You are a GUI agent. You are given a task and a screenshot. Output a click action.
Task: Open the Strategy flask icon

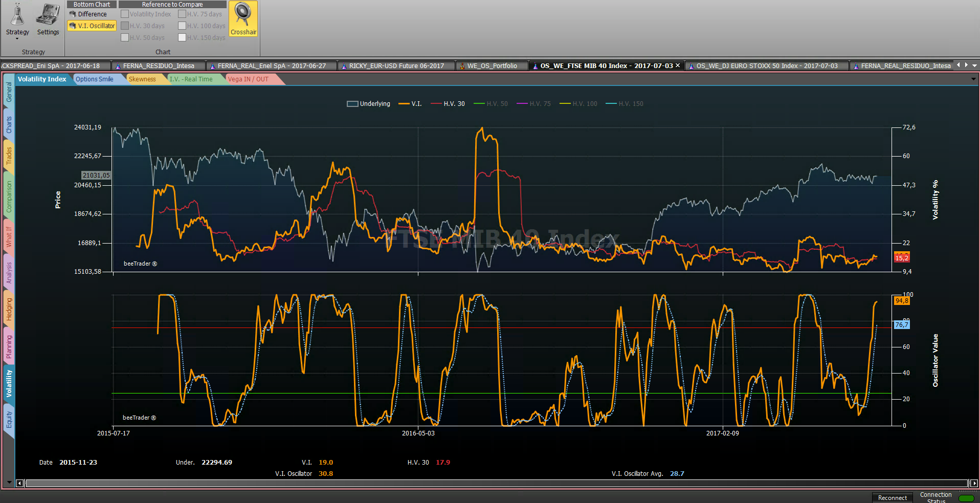pos(17,15)
